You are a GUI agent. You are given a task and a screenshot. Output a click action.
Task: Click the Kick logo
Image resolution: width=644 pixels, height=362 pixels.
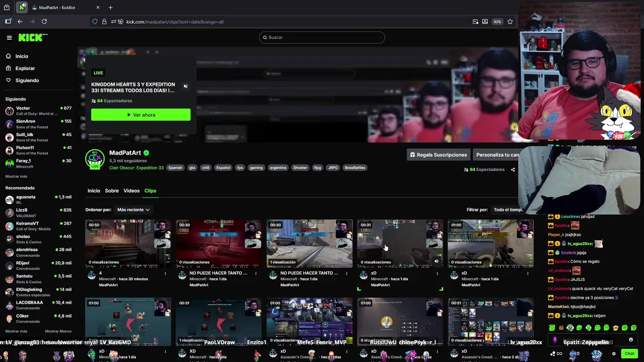coord(33,37)
